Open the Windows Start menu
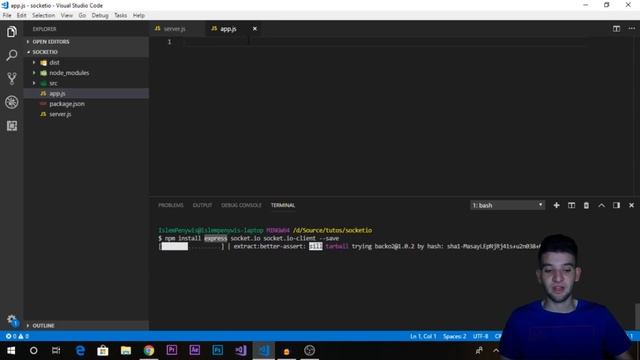640x360 pixels. [11, 350]
